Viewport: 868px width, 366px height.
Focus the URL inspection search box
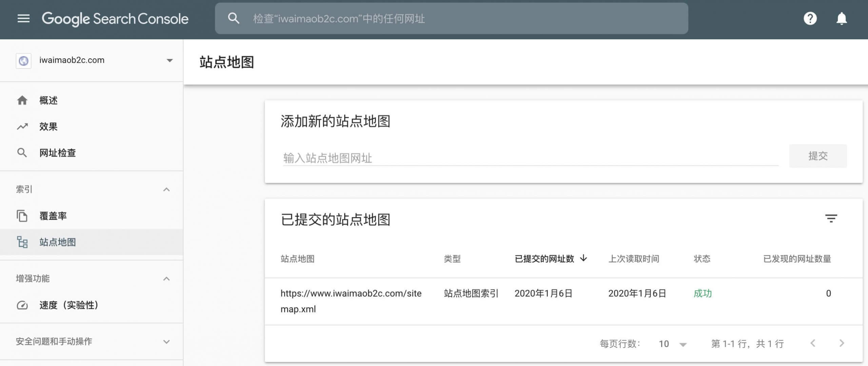click(451, 18)
